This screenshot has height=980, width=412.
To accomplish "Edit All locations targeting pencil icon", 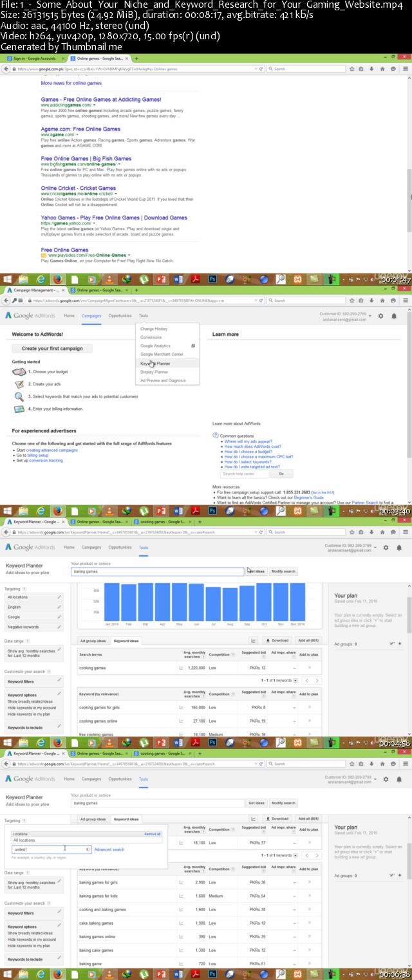I will pyautogui.click(x=59, y=597).
